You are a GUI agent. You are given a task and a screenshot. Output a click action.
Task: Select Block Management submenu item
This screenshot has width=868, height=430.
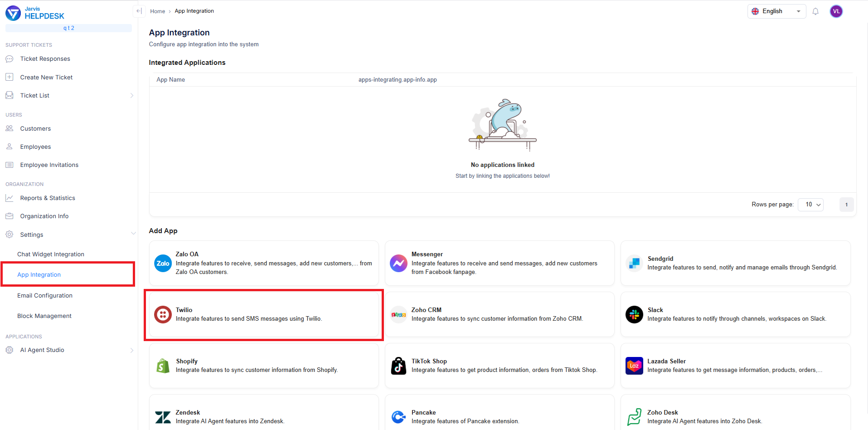(x=44, y=316)
